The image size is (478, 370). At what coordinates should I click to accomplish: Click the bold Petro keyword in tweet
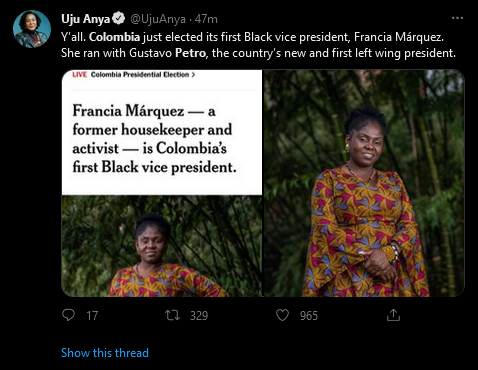coord(190,53)
